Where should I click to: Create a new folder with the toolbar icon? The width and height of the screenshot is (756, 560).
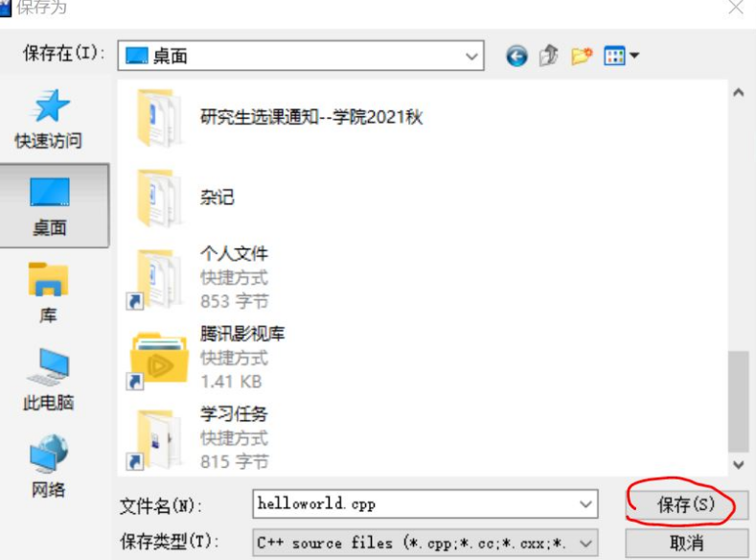coord(582,56)
